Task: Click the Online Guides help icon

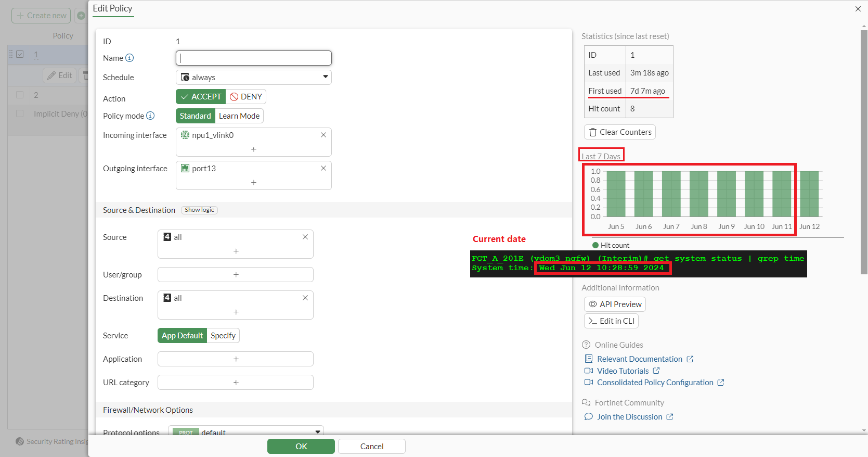Action: 586,345
